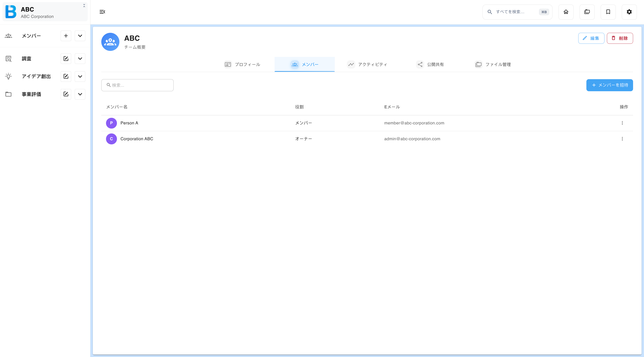Click the チーム概要 subtitle

(x=135, y=47)
